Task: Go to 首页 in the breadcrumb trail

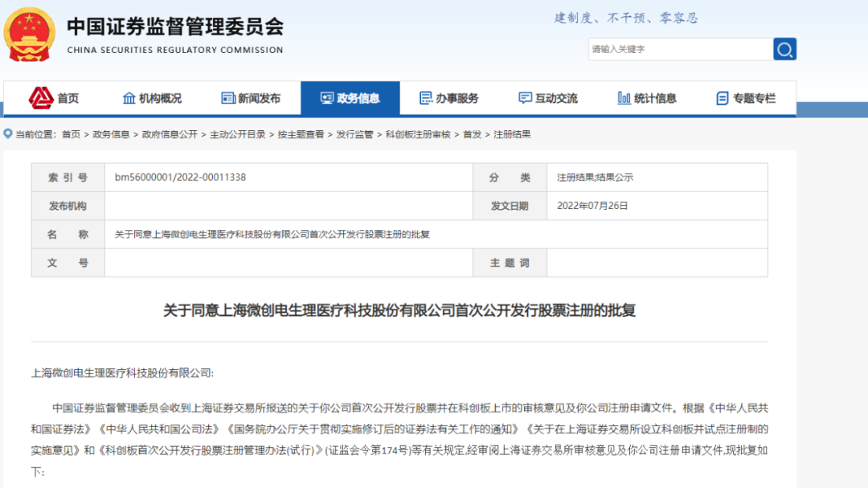Action: coord(71,134)
